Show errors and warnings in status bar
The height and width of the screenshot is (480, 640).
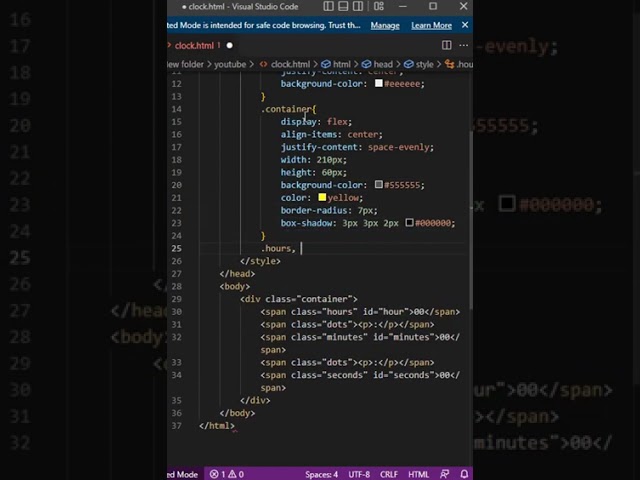click(227, 474)
